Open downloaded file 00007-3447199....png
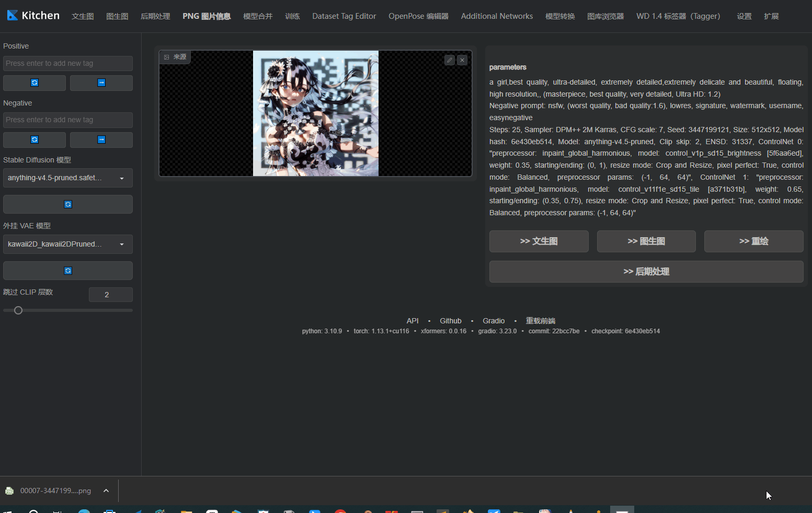Screen dimensions: 812x513 click(x=55, y=491)
